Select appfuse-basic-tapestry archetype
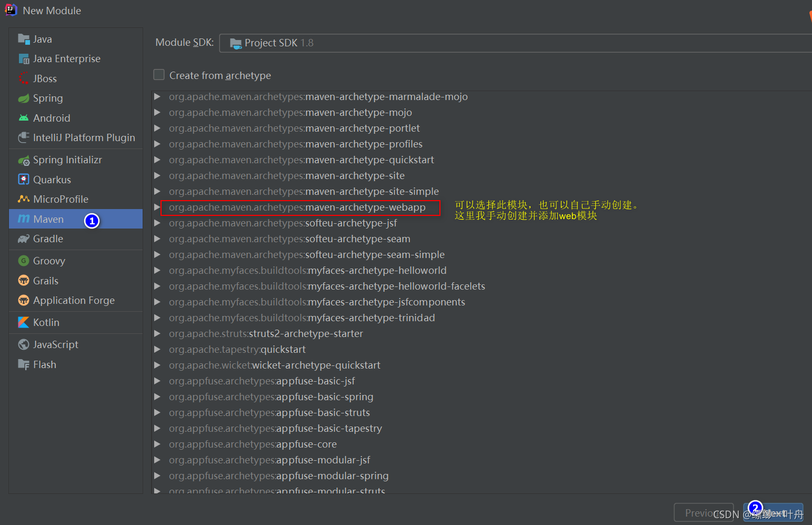812x525 pixels. 275,428
